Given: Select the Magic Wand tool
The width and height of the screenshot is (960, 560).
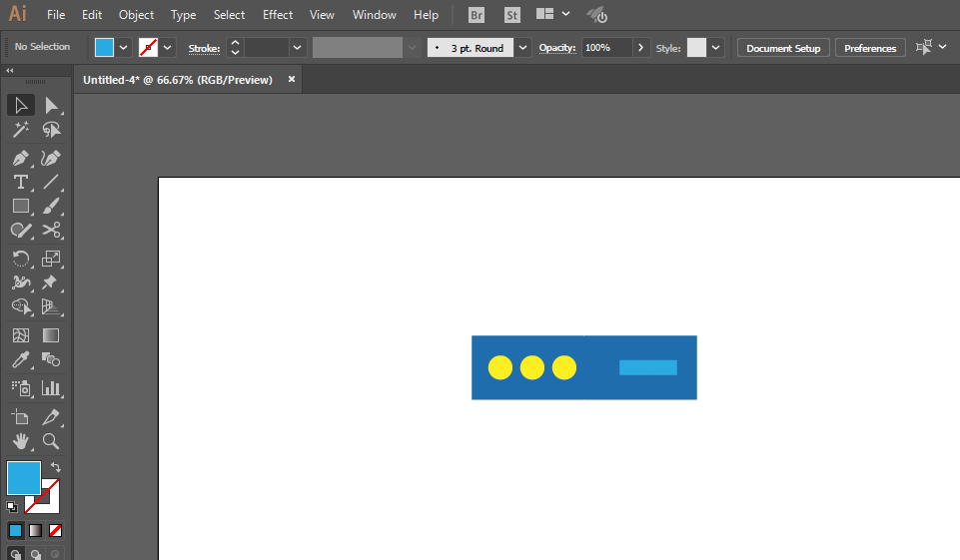Looking at the screenshot, I should [x=20, y=131].
